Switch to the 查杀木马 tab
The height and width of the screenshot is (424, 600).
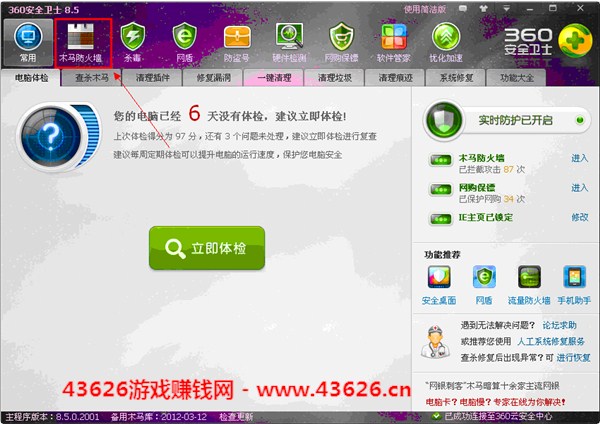(x=92, y=78)
